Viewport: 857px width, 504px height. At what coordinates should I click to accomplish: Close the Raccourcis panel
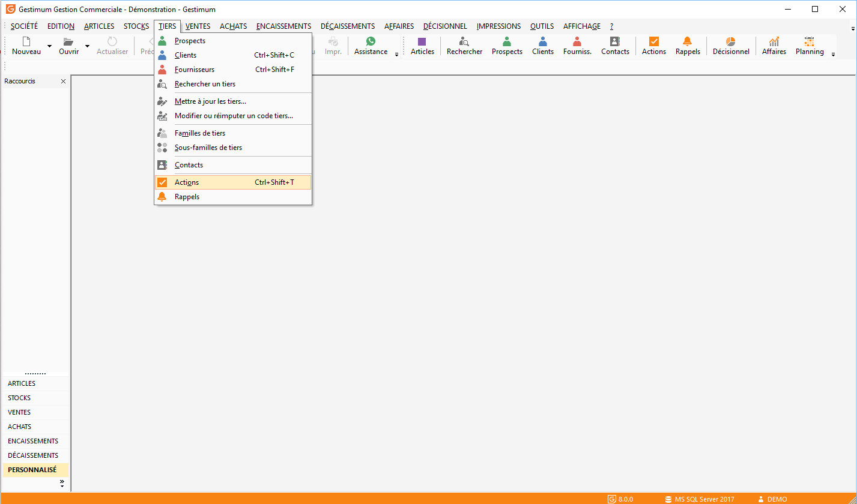63,81
